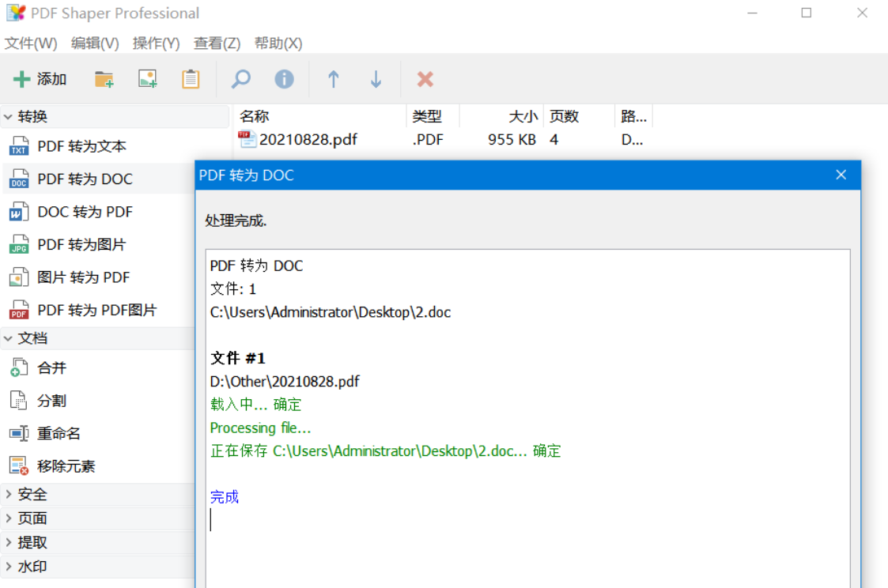This screenshot has width=888, height=588.
Task: Click the blue info icon in toolbar
Action: pos(285,79)
